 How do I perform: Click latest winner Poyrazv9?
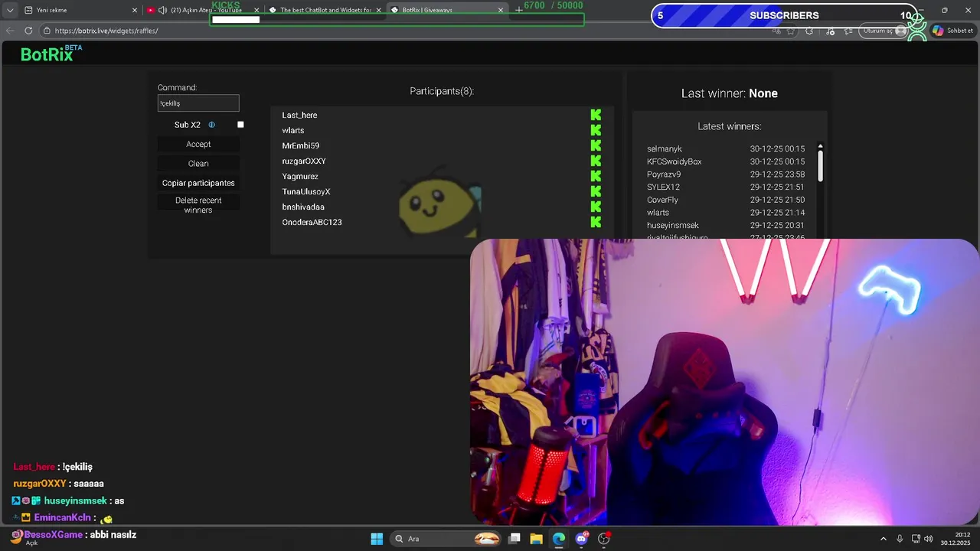pyautogui.click(x=664, y=174)
